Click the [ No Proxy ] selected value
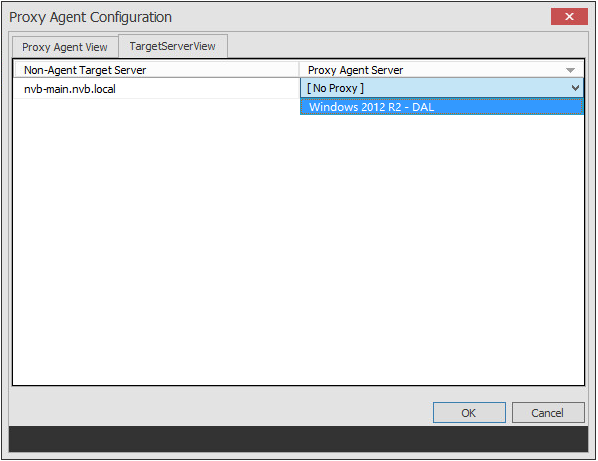This screenshot has height=461, width=598. (335, 88)
